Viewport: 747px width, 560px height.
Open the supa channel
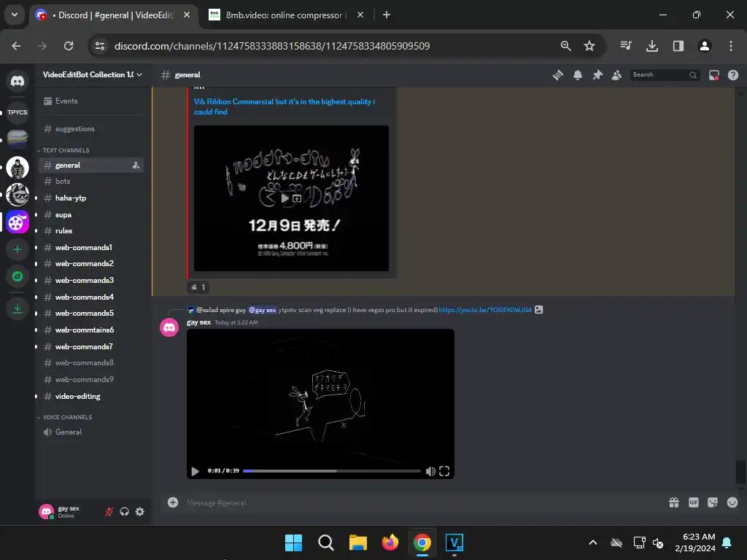point(91,215)
